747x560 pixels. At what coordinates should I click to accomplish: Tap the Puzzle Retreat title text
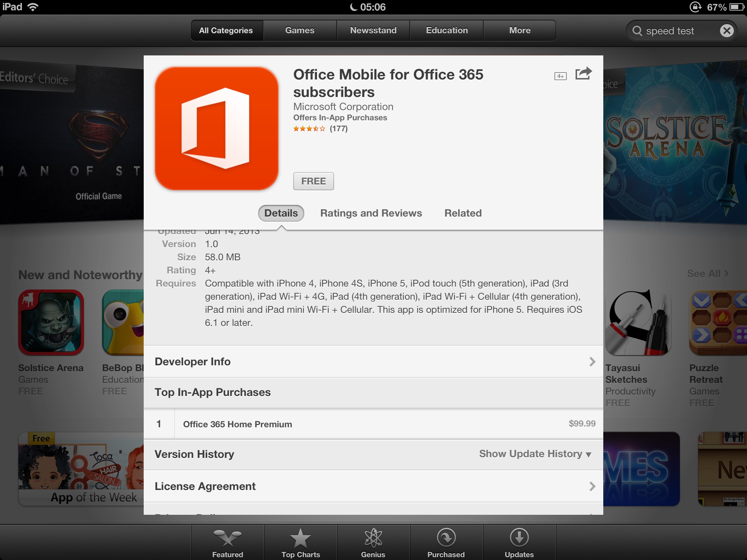click(706, 374)
